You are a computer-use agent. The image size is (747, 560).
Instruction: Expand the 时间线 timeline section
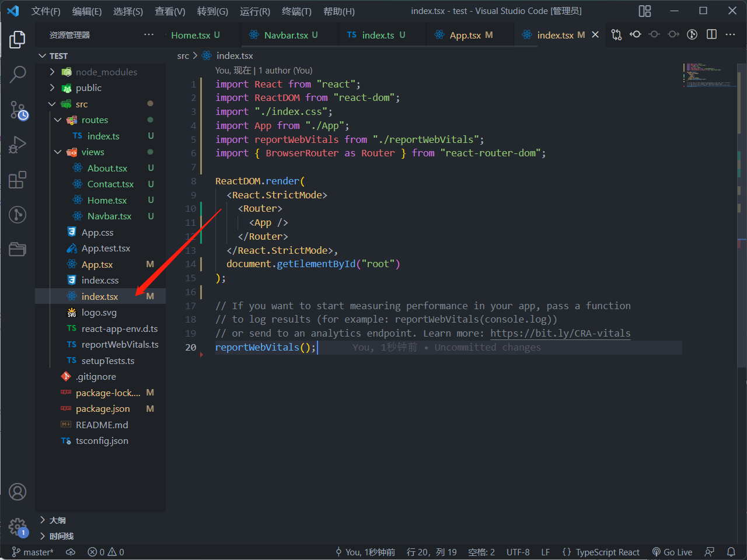point(100,535)
